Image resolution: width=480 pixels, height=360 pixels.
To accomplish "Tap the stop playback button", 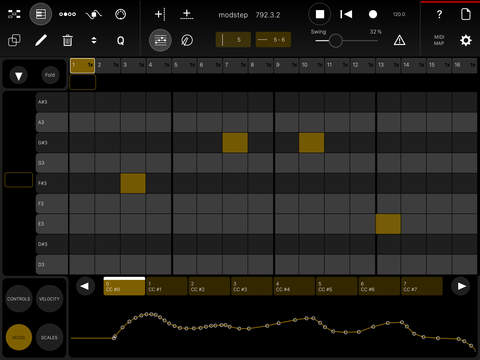I will tap(320, 14).
